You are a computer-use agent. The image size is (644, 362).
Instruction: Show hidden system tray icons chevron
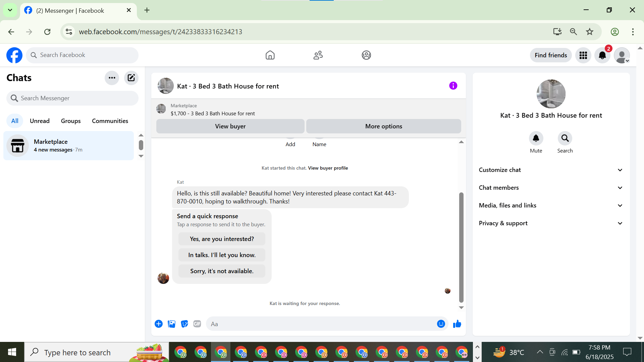tap(540, 352)
